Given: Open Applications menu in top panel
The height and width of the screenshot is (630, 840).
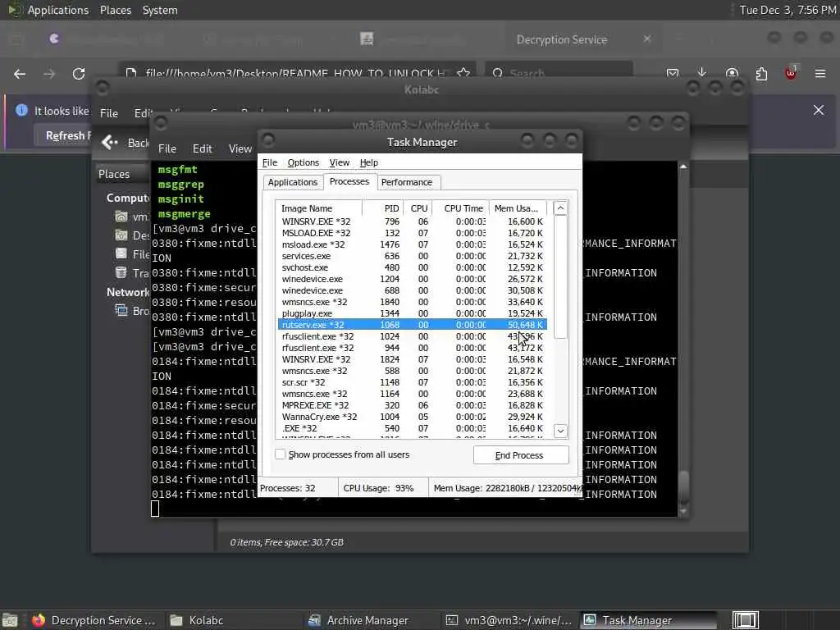Looking at the screenshot, I should pyautogui.click(x=58, y=10).
